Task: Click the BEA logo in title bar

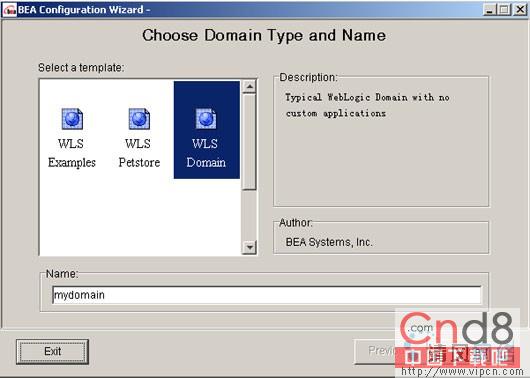Action: [9, 9]
